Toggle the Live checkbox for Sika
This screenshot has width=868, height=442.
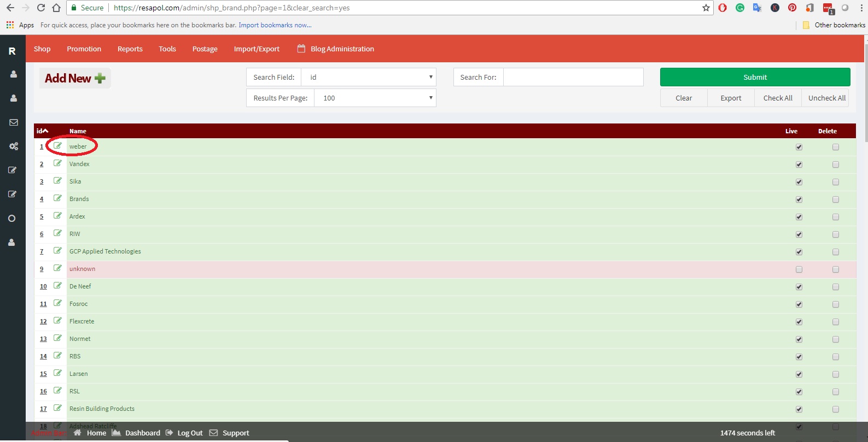(x=799, y=182)
